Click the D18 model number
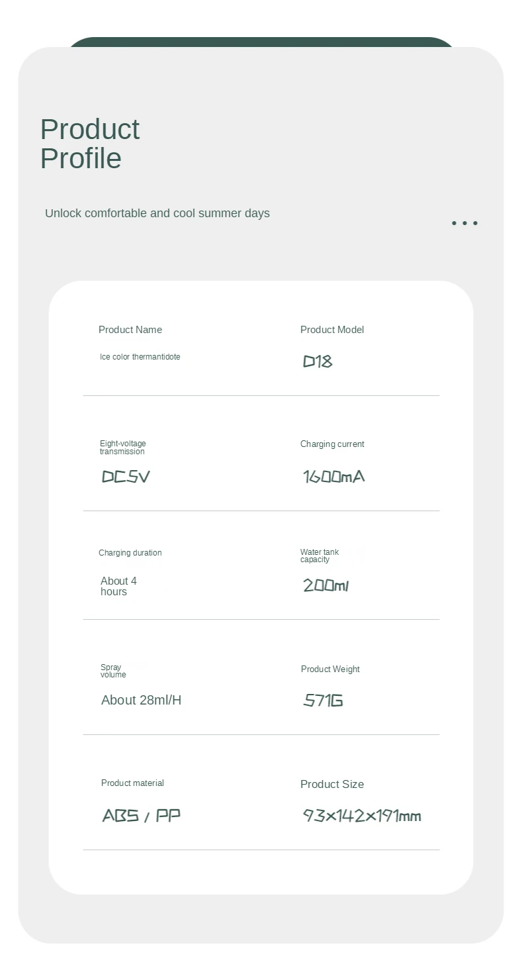The width and height of the screenshot is (522, 980). click(318, 362)
